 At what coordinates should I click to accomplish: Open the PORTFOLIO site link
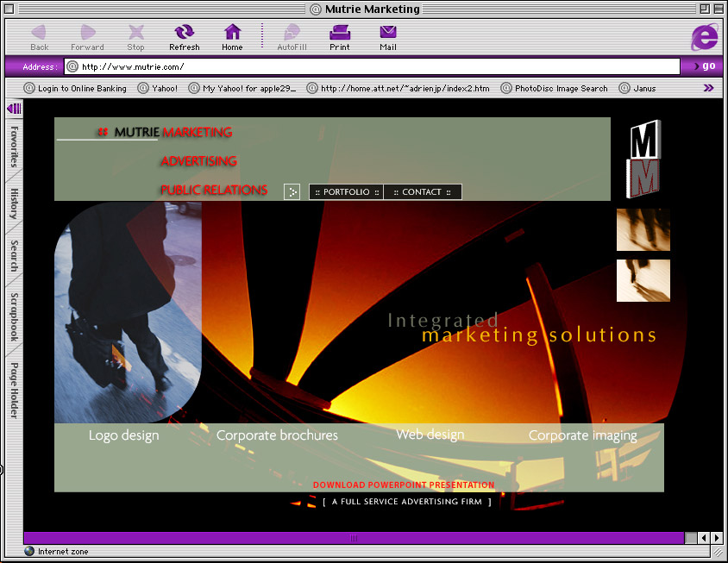[x=346, y=192]
